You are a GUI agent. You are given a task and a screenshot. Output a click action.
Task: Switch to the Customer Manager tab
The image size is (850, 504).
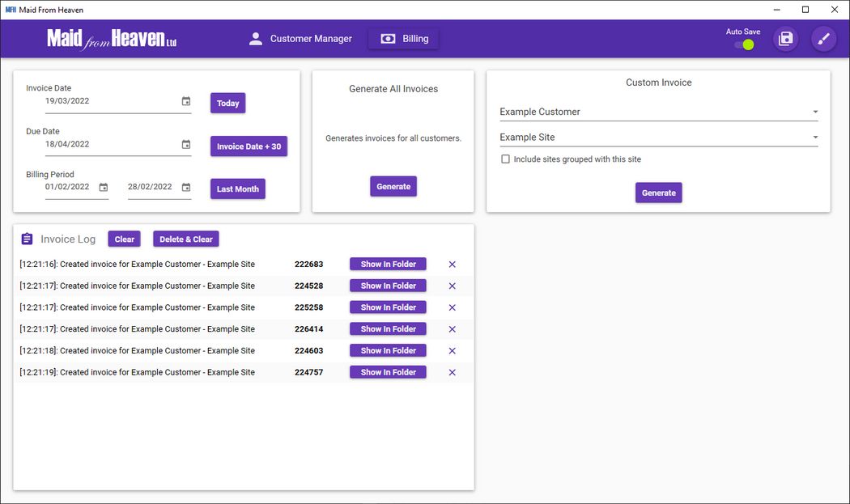tap(300, 39)
